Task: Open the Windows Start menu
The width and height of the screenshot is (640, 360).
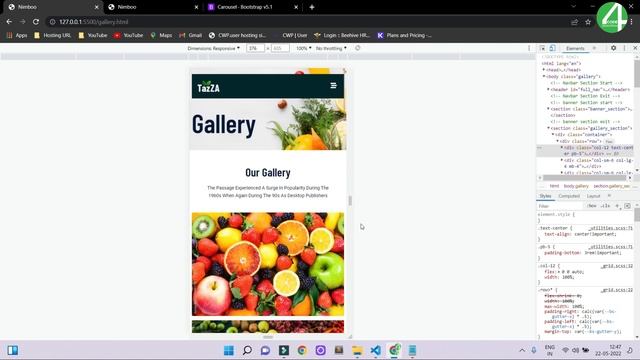Action: [229, 350]
